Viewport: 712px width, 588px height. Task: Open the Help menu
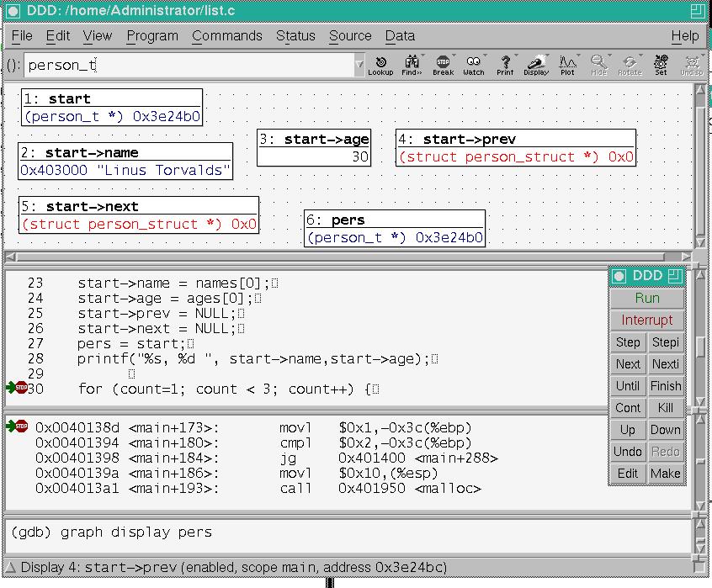[685, 36]
